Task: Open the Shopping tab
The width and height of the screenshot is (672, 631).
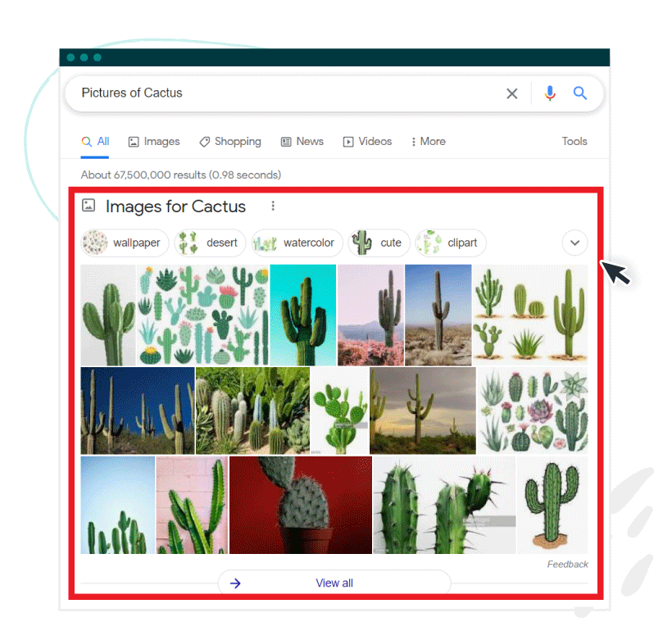Action: (x=230, y=142)
